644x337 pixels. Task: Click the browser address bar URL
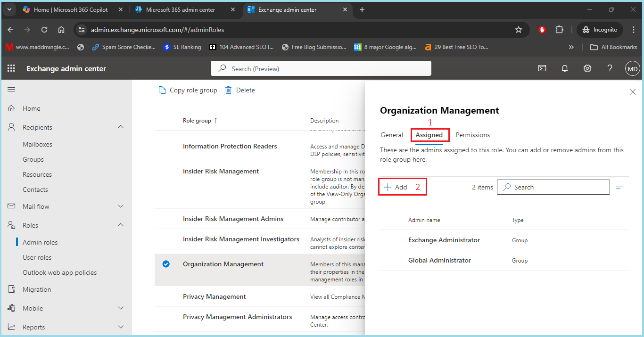pos(157,30)
